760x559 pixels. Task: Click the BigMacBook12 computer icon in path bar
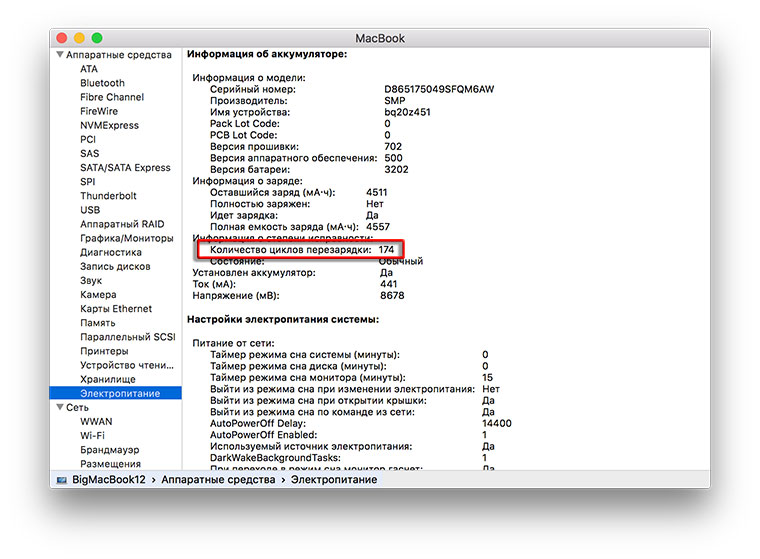click(x=62, y=480)
